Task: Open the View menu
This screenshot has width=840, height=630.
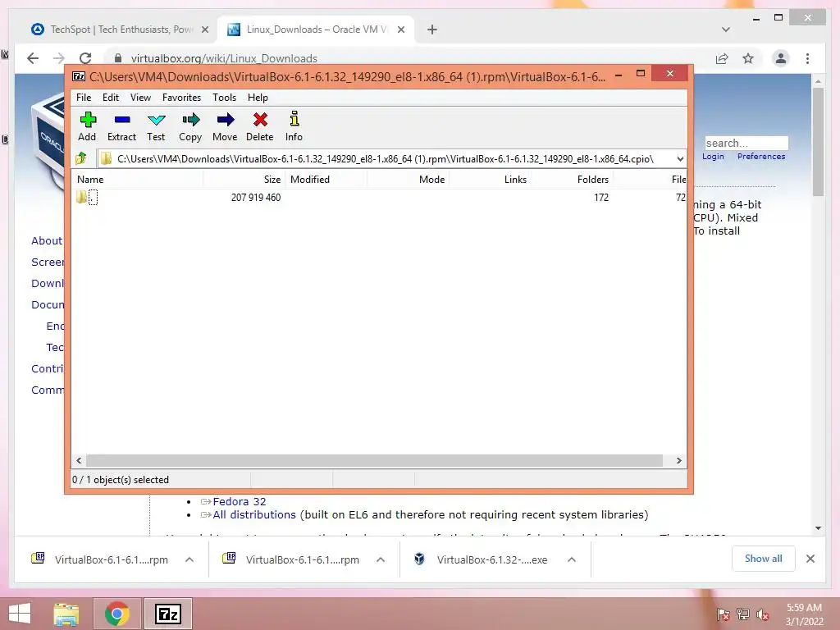Action: click(140, 98)
